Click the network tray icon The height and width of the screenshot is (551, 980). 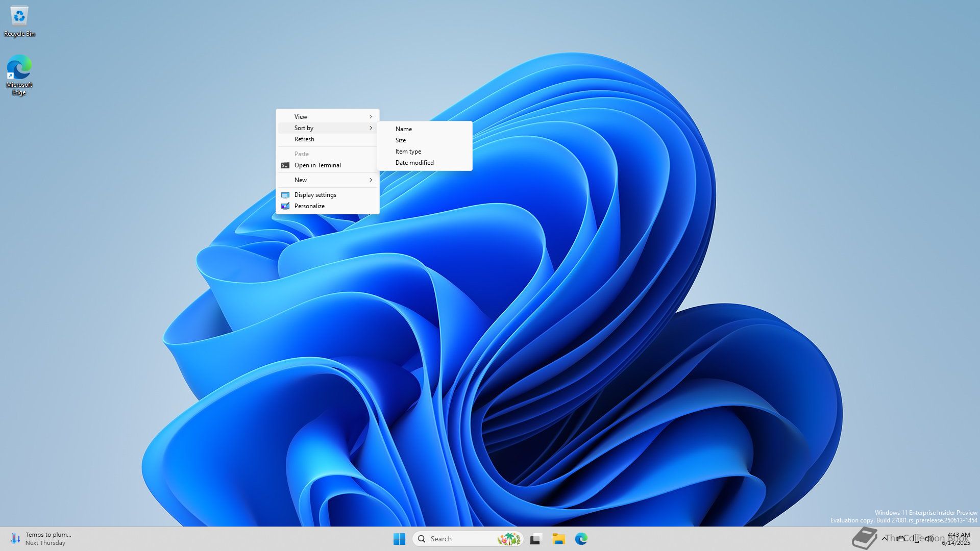[x=917, y=538]
